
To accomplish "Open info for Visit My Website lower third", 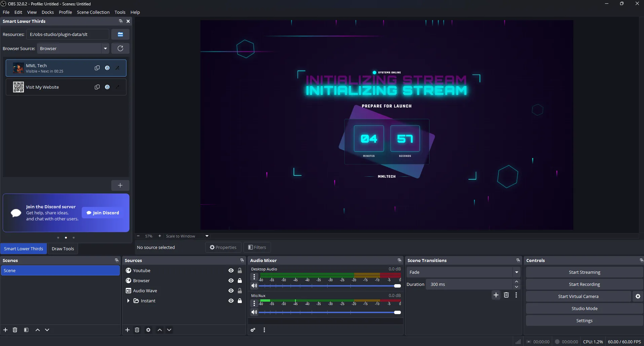I will pyautogui.click(x=107, y=87).
